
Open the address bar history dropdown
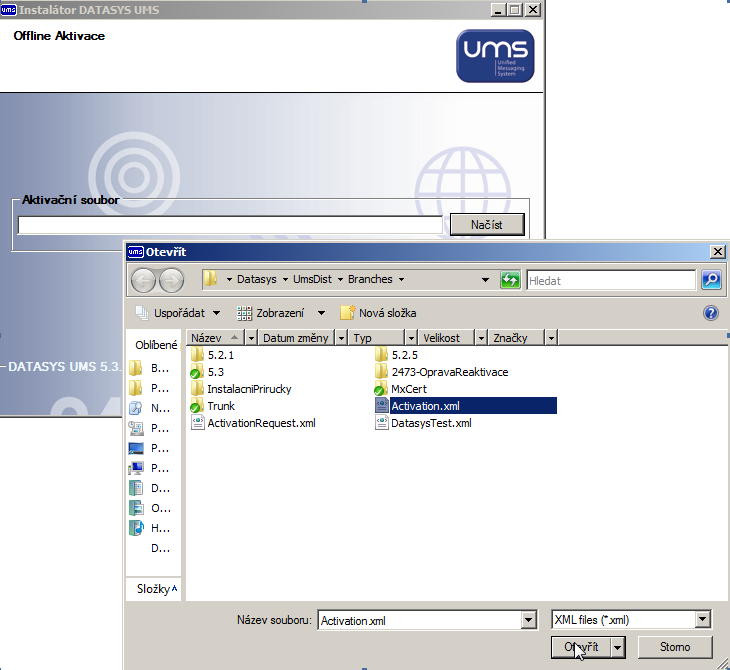pyautogui.click(x=485, y=280)
